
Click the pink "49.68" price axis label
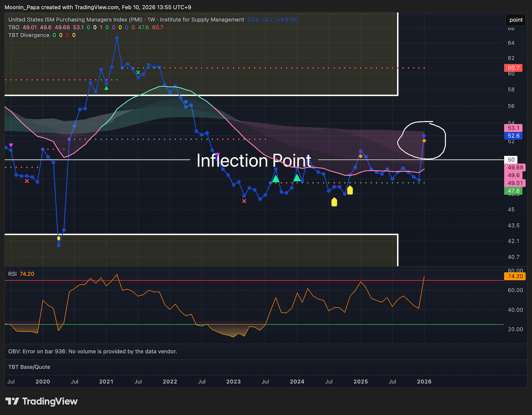(x=515, y=167)
